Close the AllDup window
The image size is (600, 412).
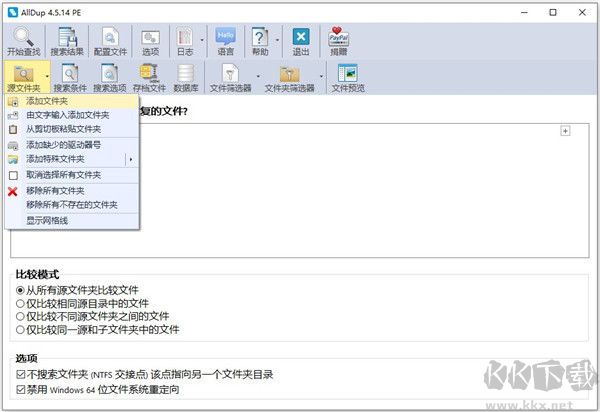582,13
